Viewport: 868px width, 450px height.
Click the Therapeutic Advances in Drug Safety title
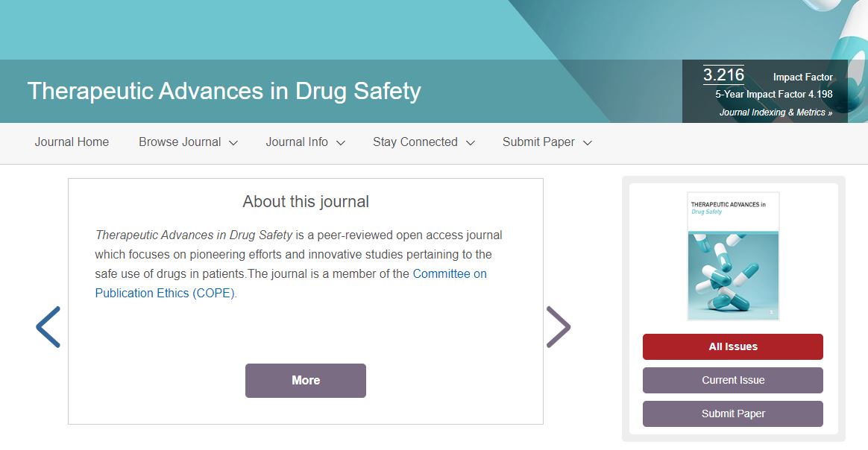click(224, 91)
